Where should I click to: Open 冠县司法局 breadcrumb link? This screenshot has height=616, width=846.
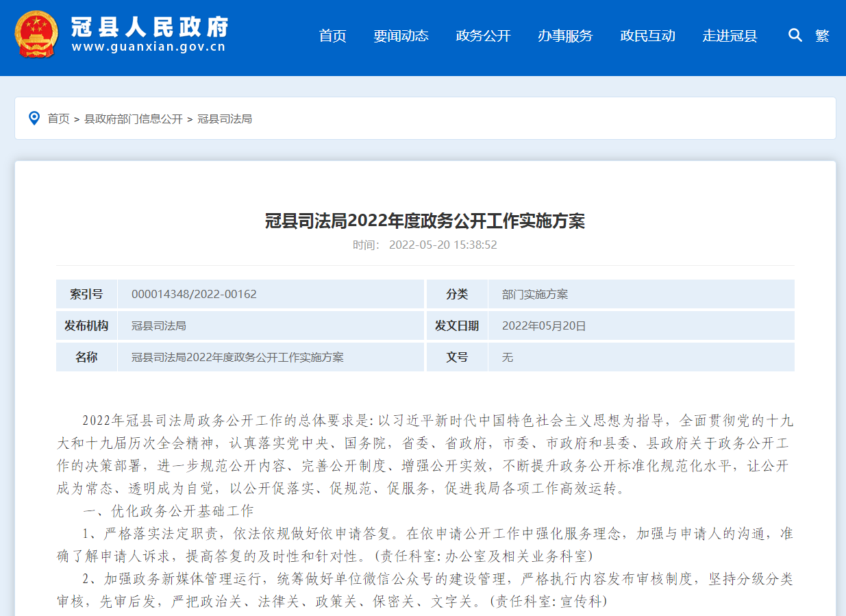pos(225,119)
